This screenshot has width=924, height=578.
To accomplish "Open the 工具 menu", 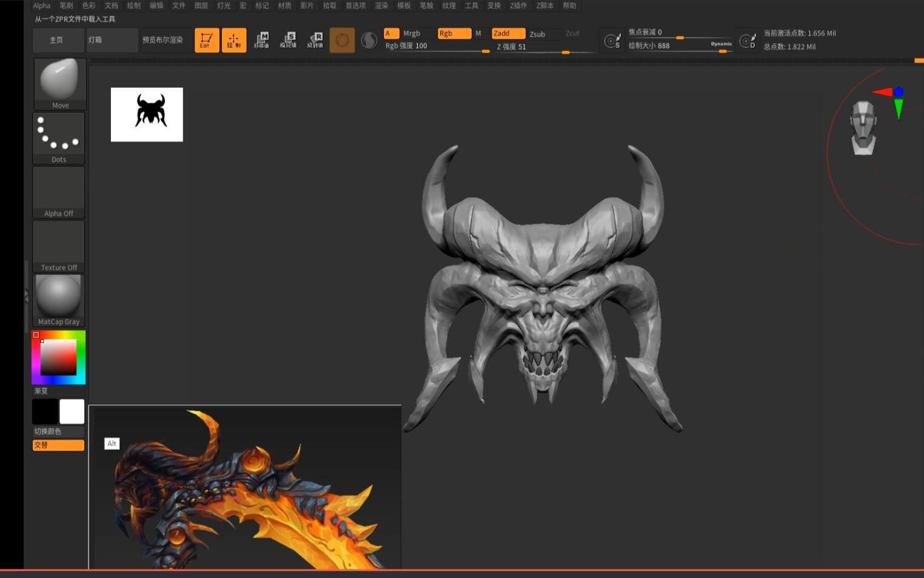I will pos(472,5).
